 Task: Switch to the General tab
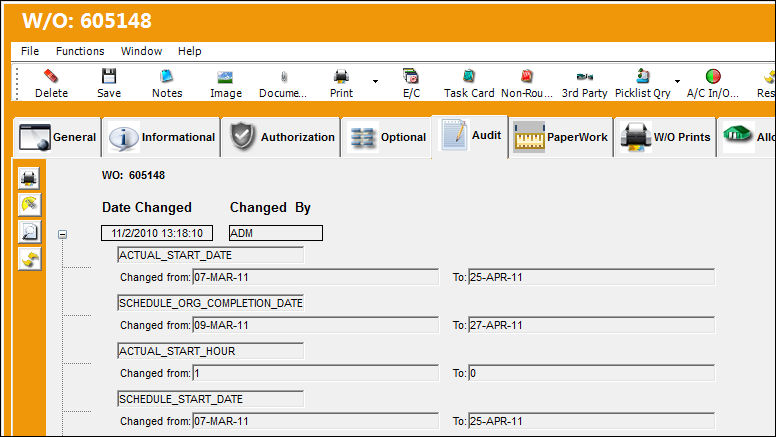point(56,137)
